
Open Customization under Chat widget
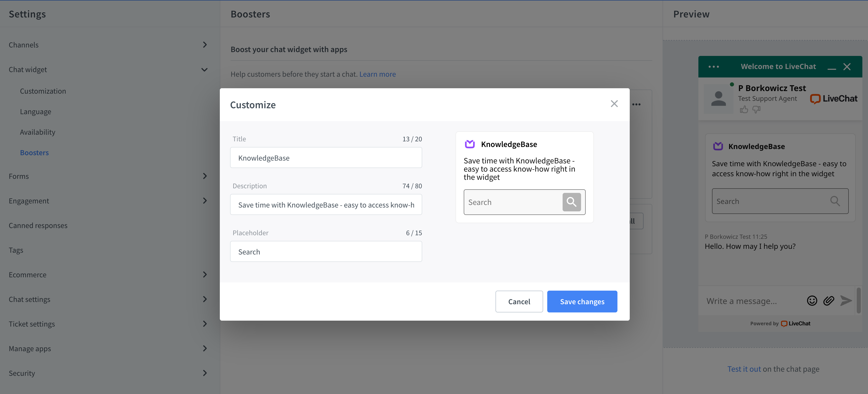coord(43,91)
